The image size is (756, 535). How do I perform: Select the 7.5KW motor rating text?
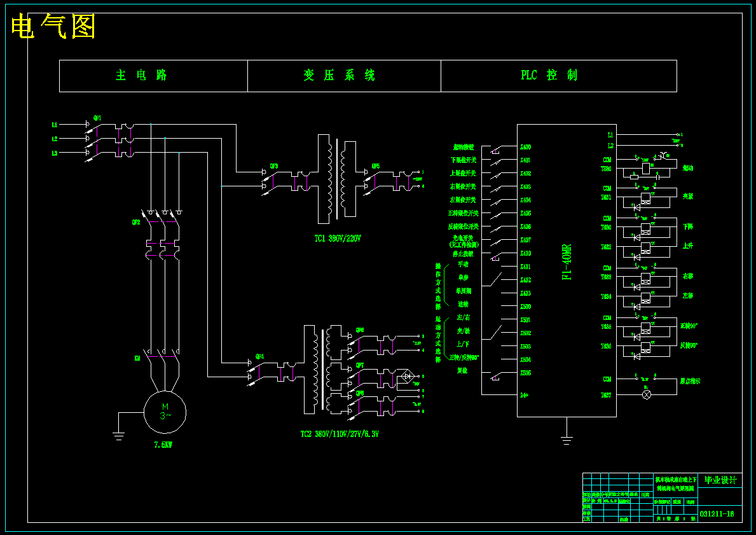pyautogui.click(x=163, y=445)
